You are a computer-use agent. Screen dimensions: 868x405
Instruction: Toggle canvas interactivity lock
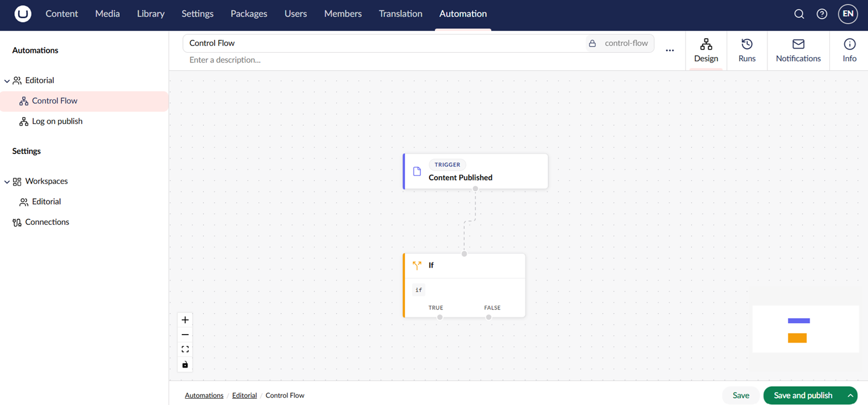185,365
